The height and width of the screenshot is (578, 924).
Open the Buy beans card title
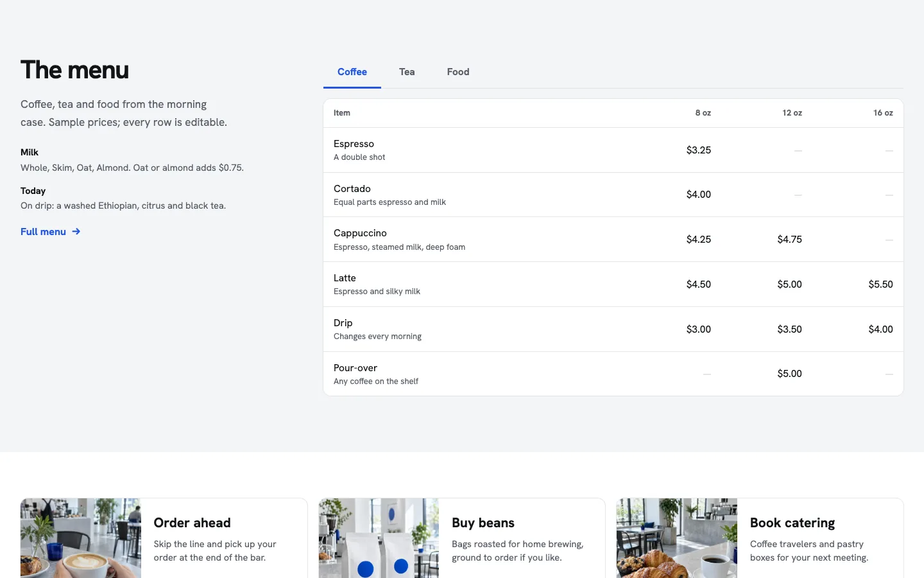click(x=483, y=523)
